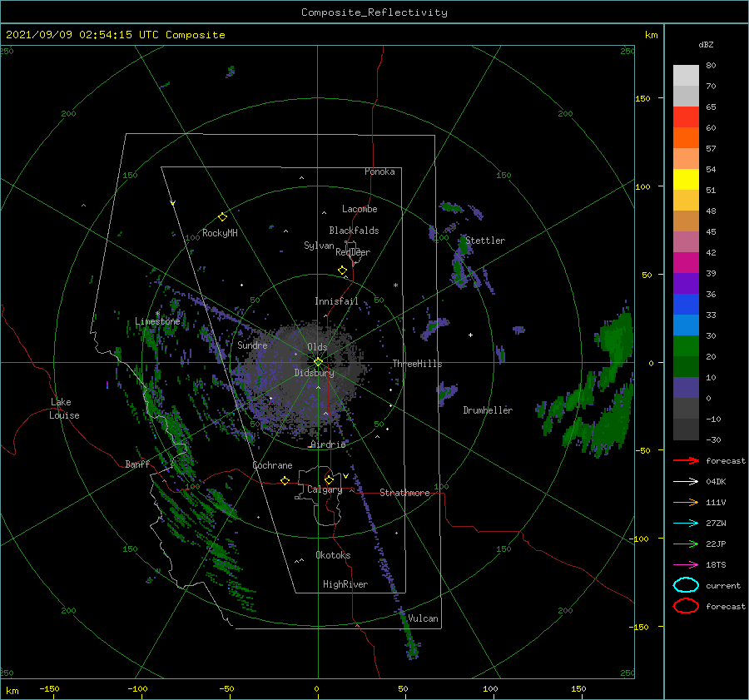Click the Sylvan label

pos(319,246)
